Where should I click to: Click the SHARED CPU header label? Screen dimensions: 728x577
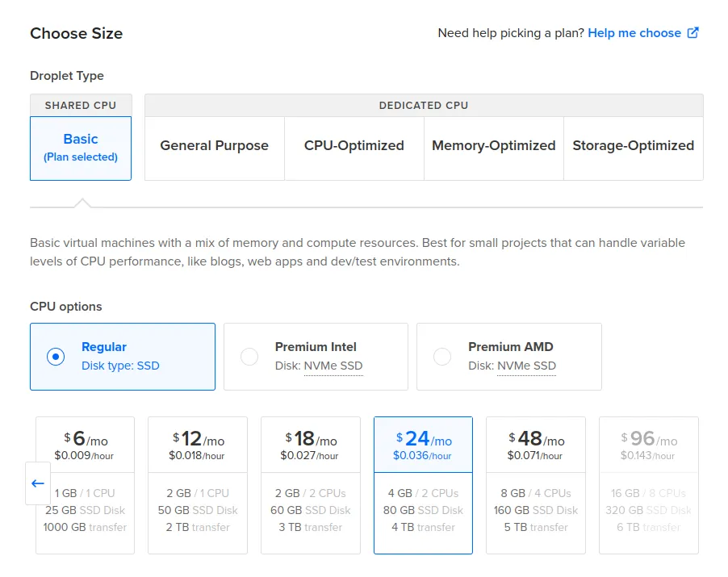tap(81, 106)
